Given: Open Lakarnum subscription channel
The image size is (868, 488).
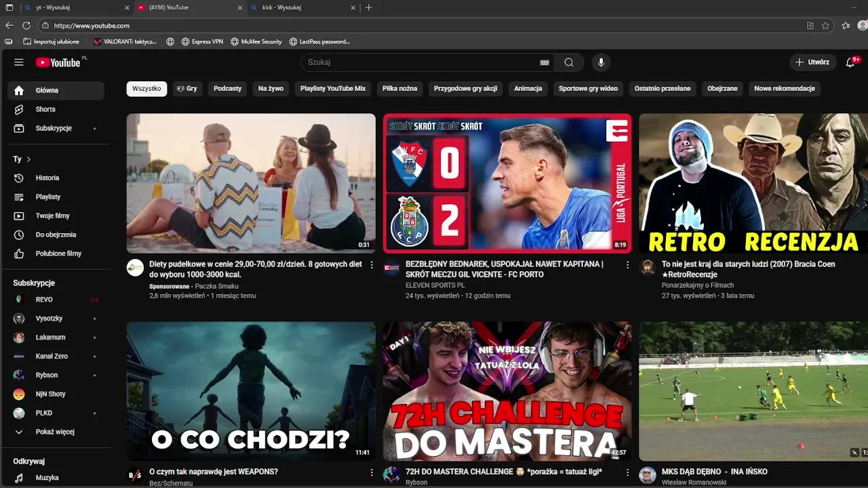Looking at the screenshot, I should pos(56,337).
